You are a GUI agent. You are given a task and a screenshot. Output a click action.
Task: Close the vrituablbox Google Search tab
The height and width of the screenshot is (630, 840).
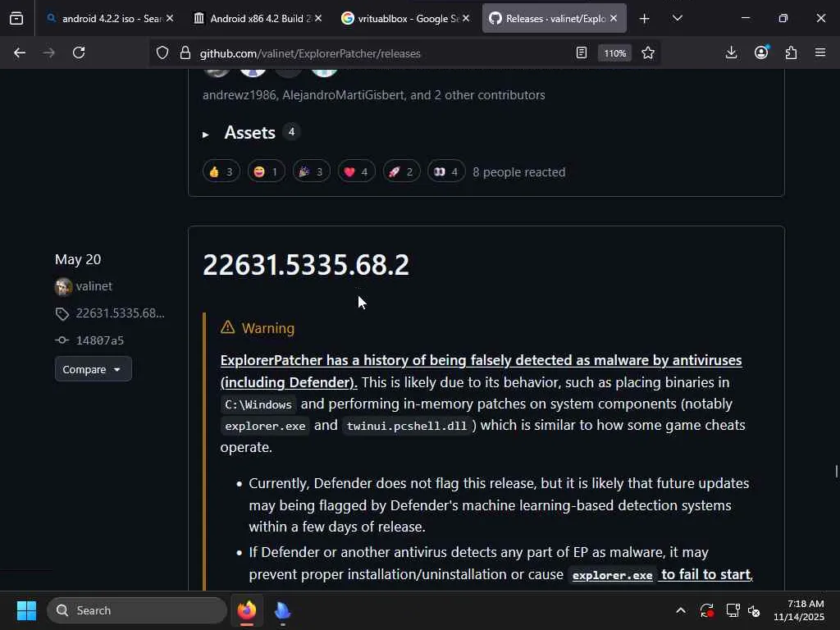click(466, 19)
